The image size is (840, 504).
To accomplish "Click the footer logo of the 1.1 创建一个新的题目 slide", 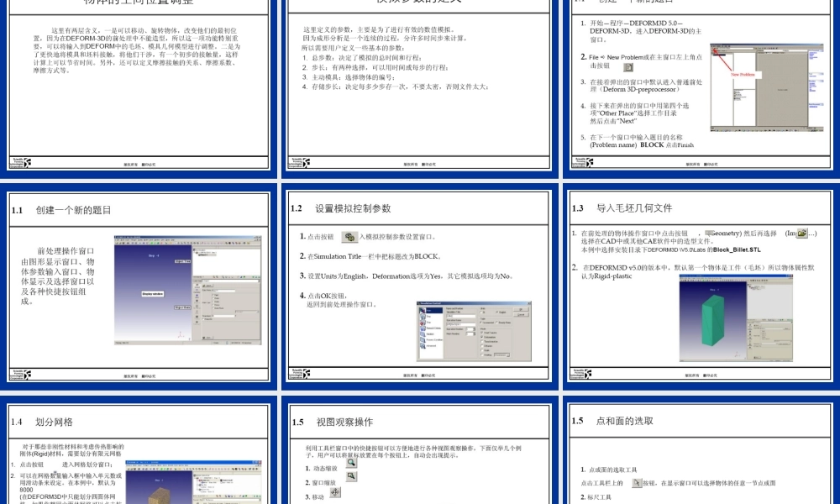I will (x=20, y=375).
